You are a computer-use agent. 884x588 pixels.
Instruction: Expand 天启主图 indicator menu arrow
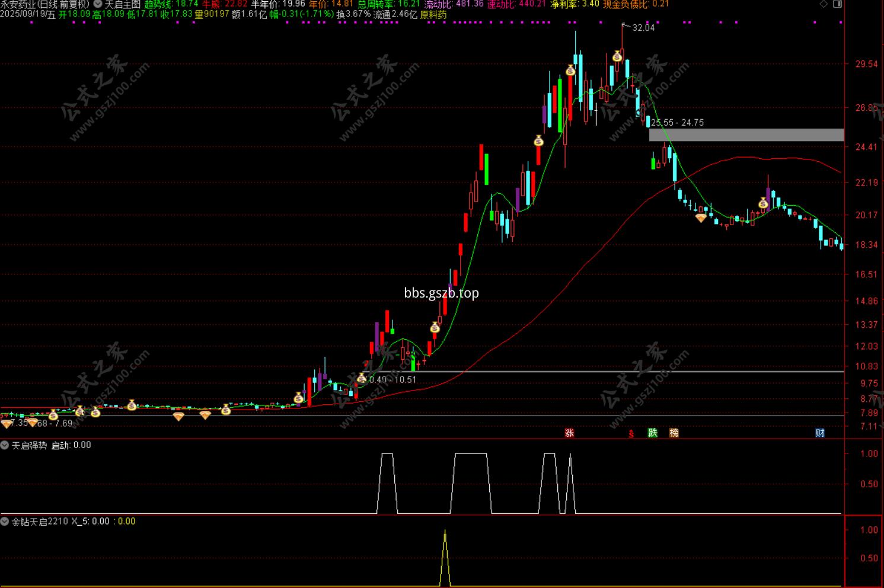pyautogui.click(x=98, y=4)
